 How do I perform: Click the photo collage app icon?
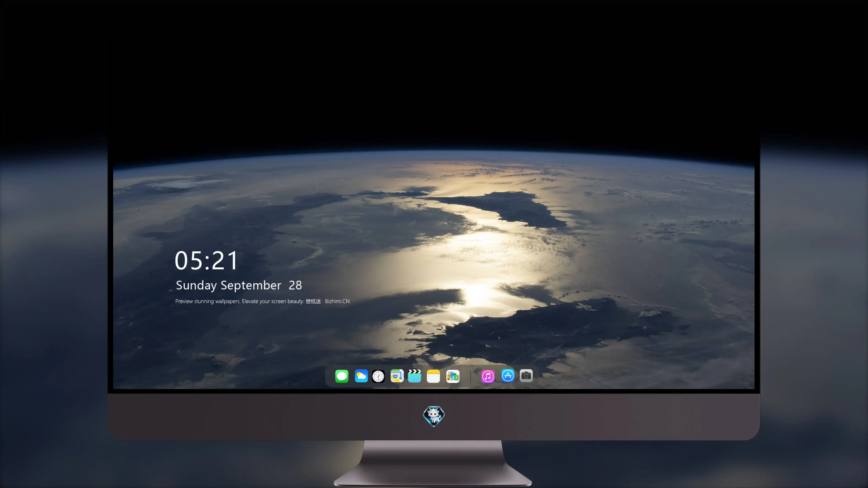point(453,376)
